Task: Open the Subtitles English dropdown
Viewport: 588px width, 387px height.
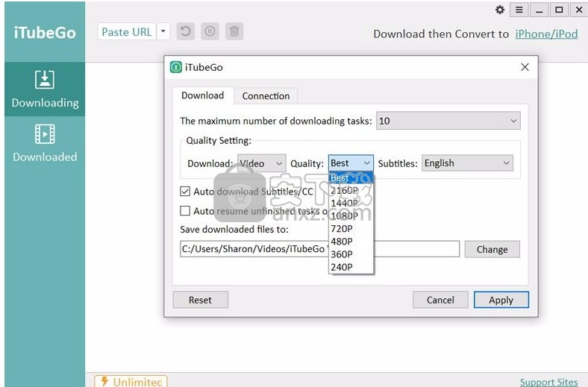Action: (467, 163)
